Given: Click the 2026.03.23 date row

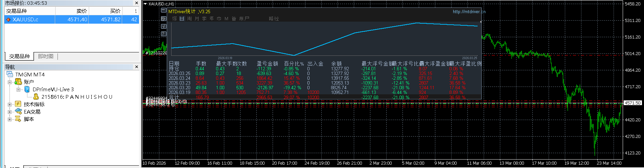Looking at the screenshot, I should pos(179,83).
